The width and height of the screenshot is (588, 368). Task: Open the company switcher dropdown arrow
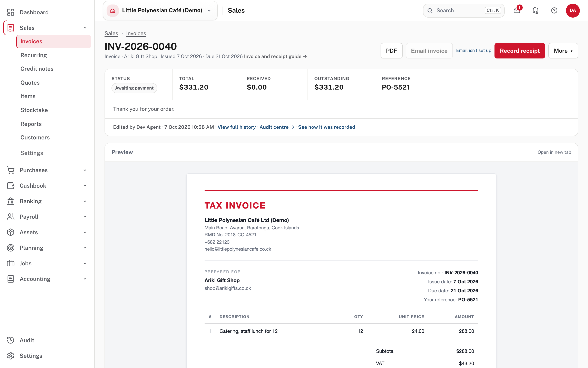tap(209, 10)
